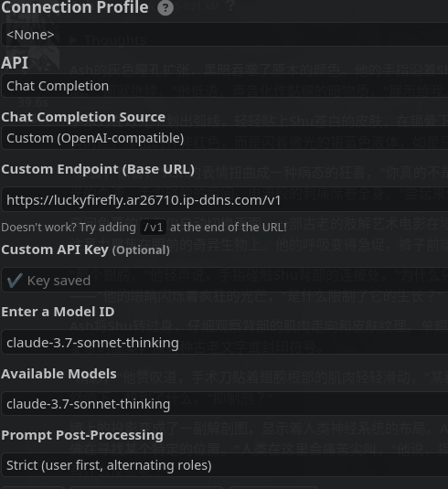Click the faded avatar thumbnail behind the panel
The width and height of the screenshot is (448, 489).
[31, 44]
